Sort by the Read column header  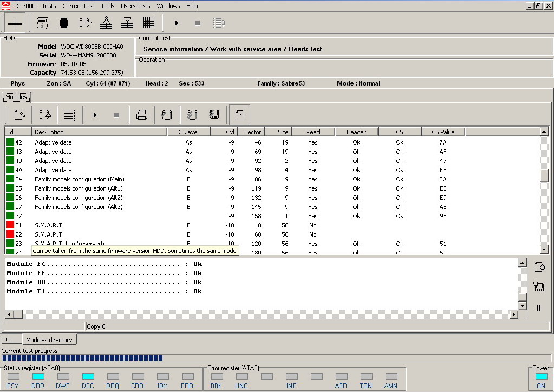point(312,132)
